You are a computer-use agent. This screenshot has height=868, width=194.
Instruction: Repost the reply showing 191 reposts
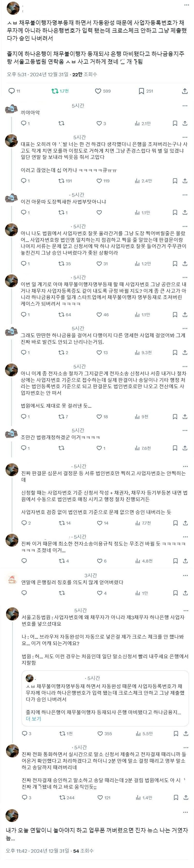62,181
